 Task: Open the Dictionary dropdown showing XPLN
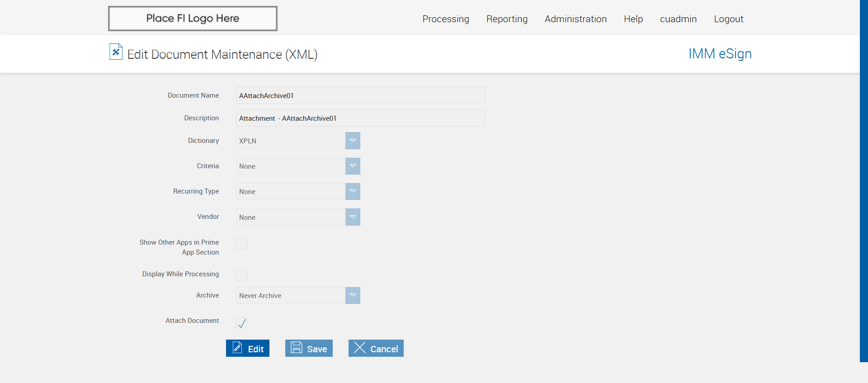[353, 141]
